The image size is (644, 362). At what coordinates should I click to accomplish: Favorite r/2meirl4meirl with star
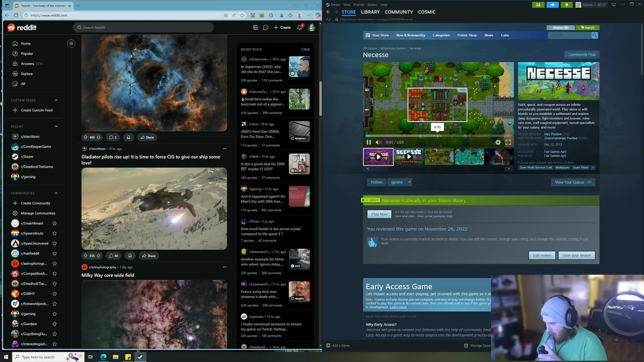pos(54,223)
